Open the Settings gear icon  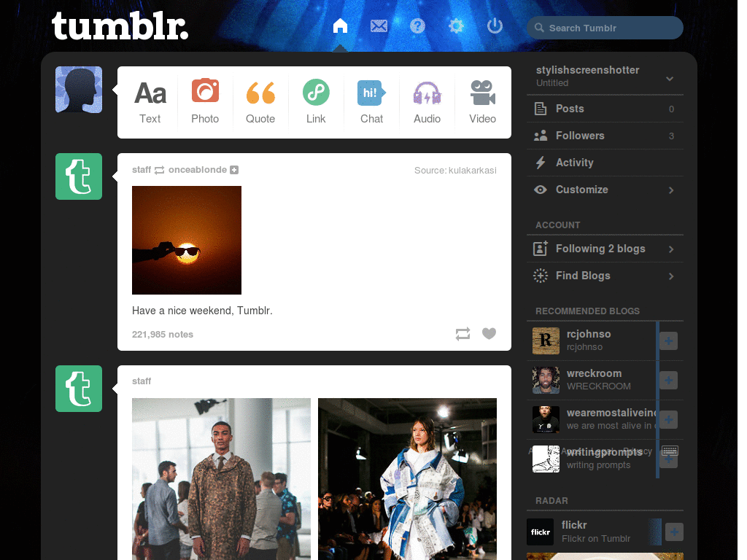[456, 26]
